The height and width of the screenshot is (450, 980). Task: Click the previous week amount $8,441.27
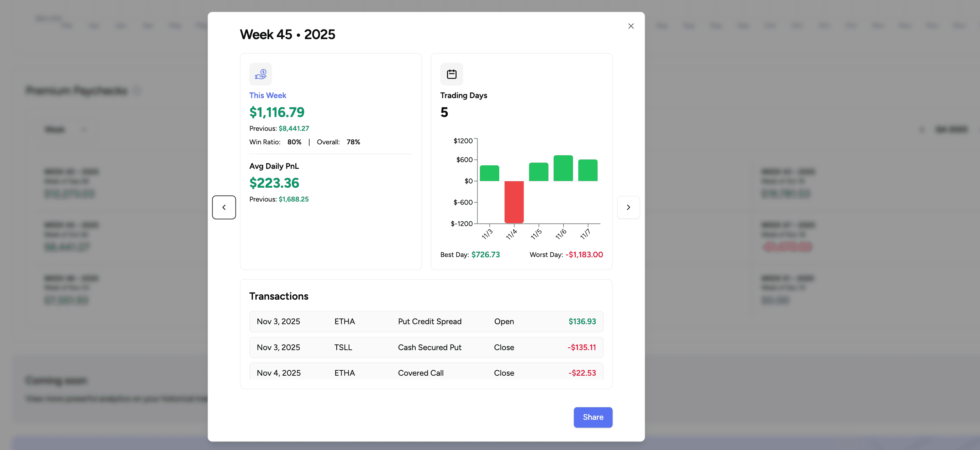[x=293, y=128]
